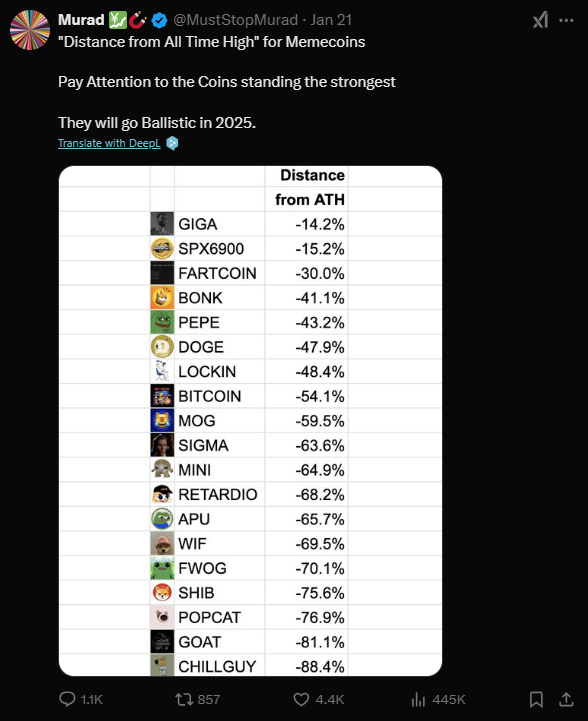The height and width of the screenshot is (721, 588).
Task: Click the Grok icon on the tweet
Action: click(540, 20)
